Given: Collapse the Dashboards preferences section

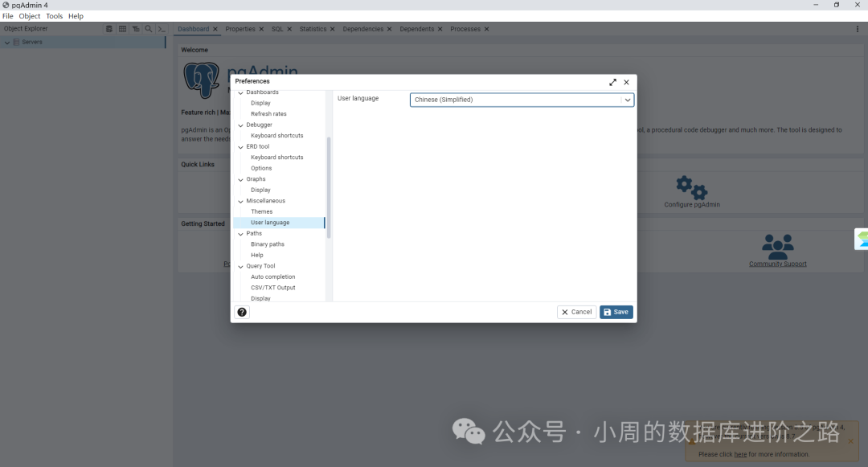Looking at the screenshot, I should [x=240, y=92].
